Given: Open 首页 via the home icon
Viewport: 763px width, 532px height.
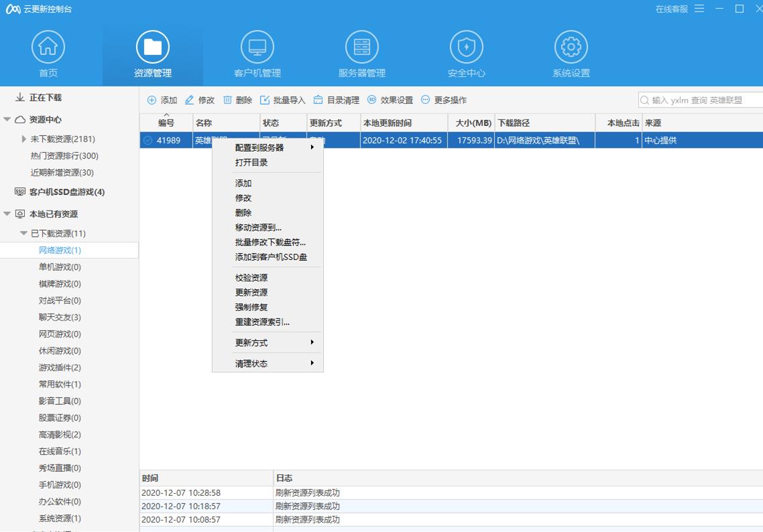Looking at the screenshot, I should coord(48,47).
